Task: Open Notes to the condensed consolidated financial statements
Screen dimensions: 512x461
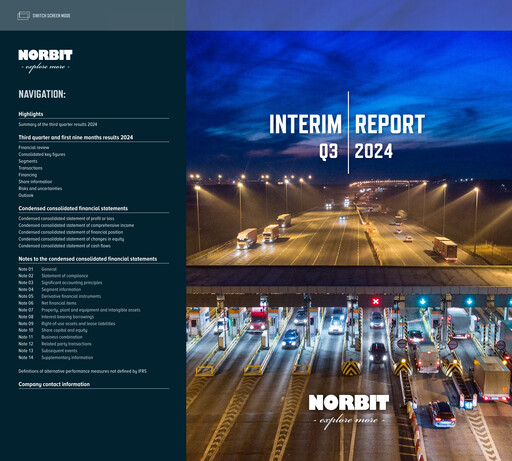Action: pyautogui.click(x=88, y=259)
